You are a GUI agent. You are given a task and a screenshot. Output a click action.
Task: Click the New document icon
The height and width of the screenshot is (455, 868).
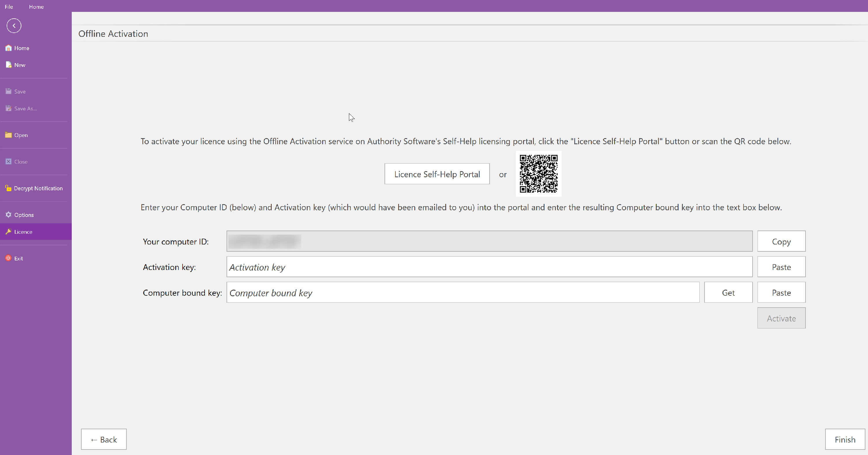pos(8,65)
